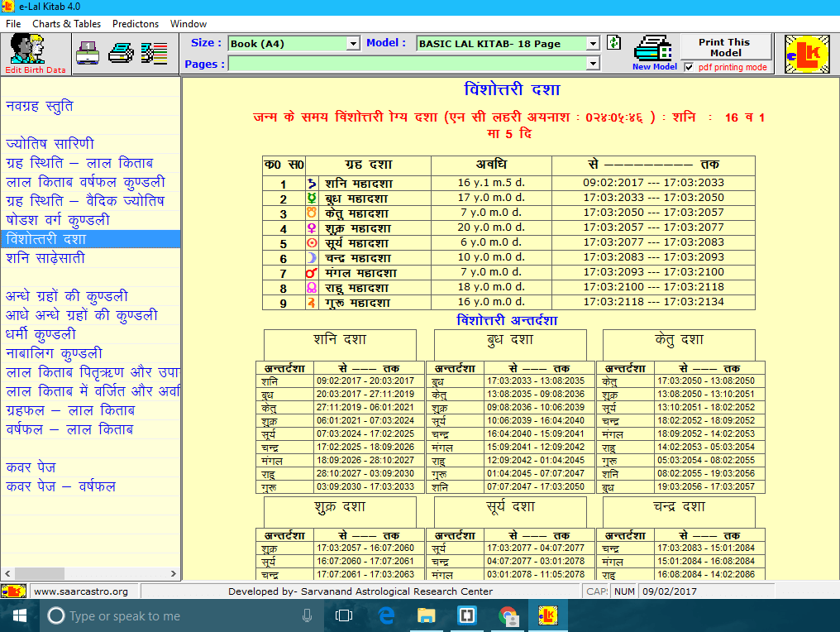Viewport: 840px width, 632px height.
Task: Open Charts & Tables menu
Action: point(66,24)
